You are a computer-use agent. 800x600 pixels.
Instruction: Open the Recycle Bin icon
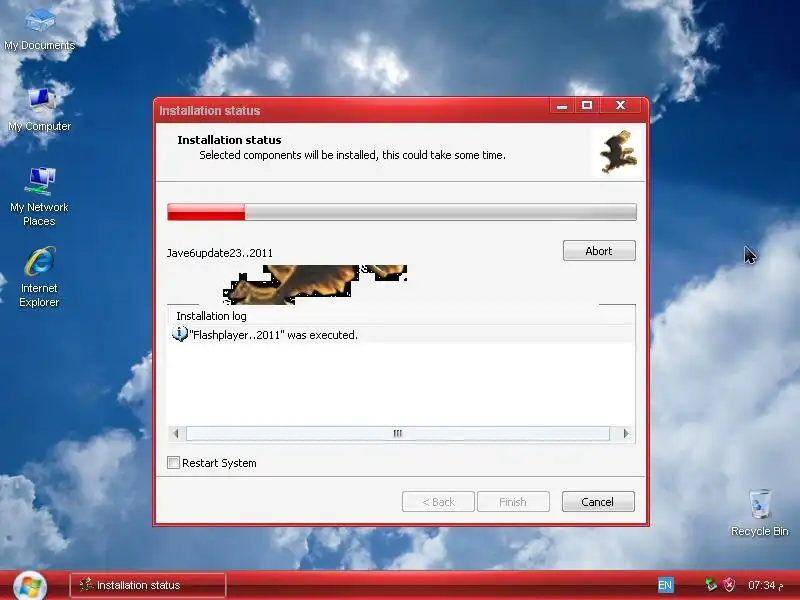tap(760, 513)
